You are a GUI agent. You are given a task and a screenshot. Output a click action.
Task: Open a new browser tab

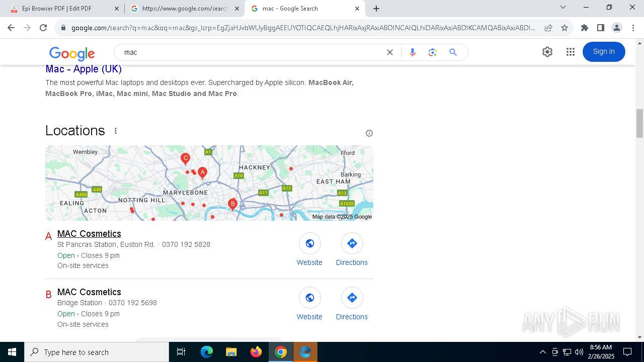(x=376, y=9)
